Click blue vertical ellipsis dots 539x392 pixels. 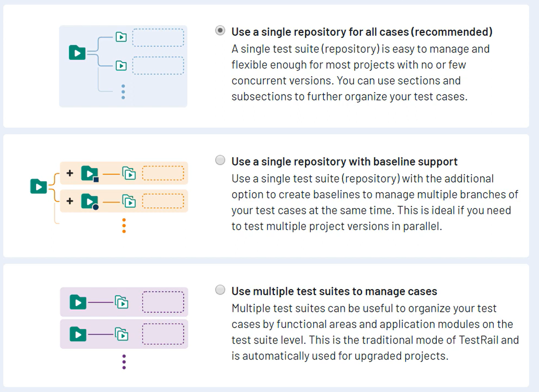click(123, 92)
